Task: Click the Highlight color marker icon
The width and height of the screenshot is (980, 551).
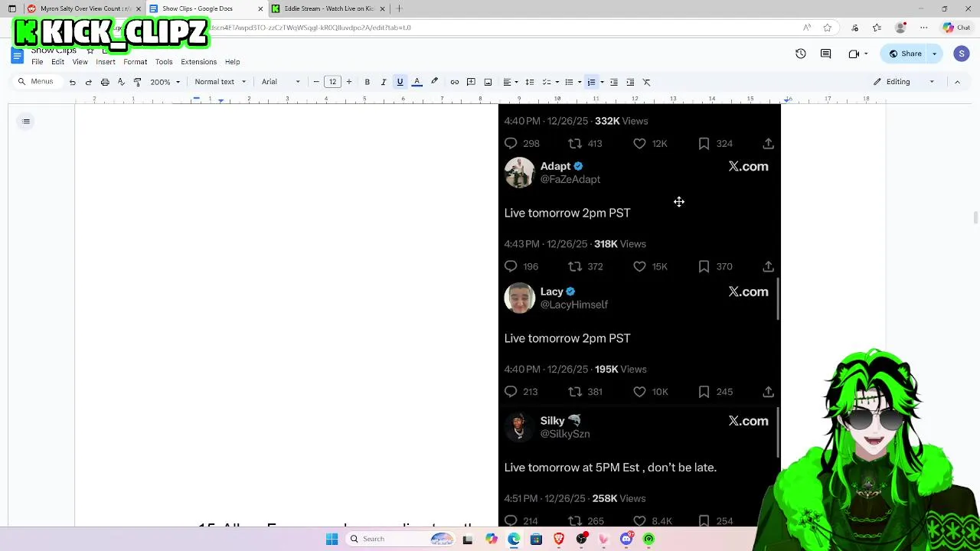Action: (434, 82)
